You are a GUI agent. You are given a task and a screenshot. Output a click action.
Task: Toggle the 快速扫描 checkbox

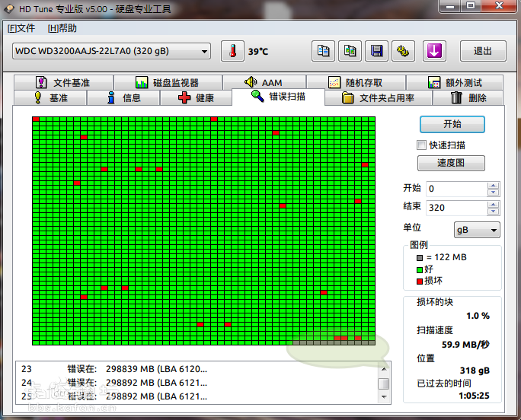(x=421, y=145)
